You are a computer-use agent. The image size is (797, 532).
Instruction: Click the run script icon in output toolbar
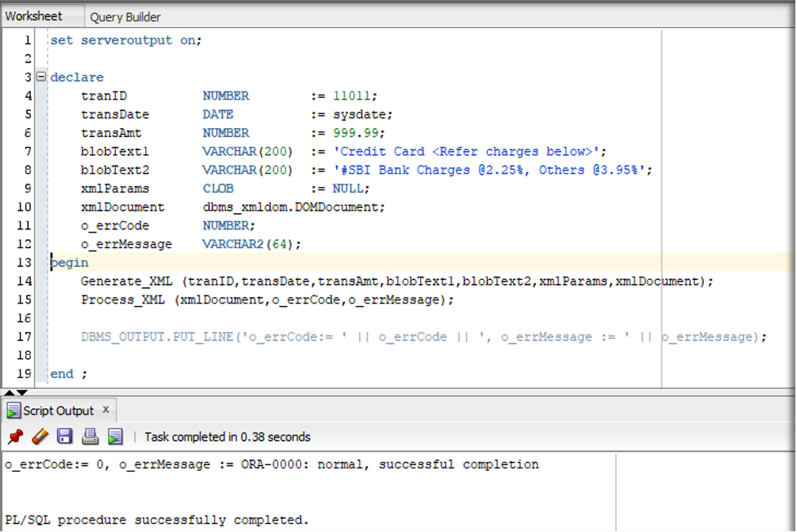point(115,437)
